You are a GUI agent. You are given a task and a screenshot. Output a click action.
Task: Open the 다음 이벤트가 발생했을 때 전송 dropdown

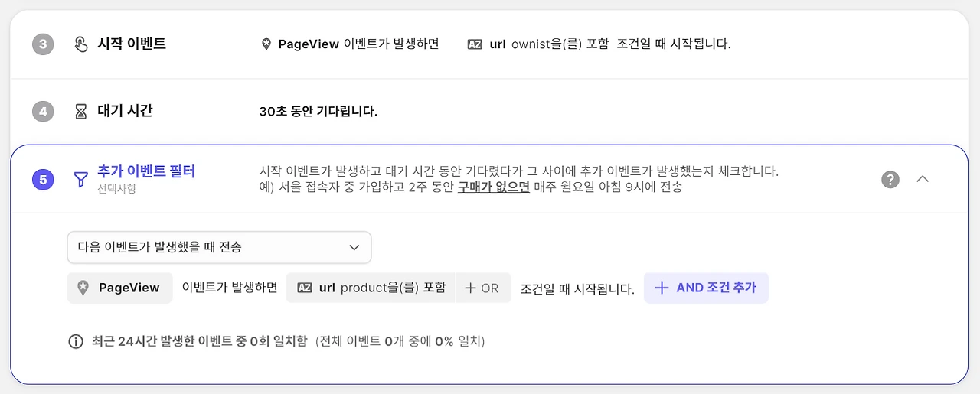coord(219,247)
